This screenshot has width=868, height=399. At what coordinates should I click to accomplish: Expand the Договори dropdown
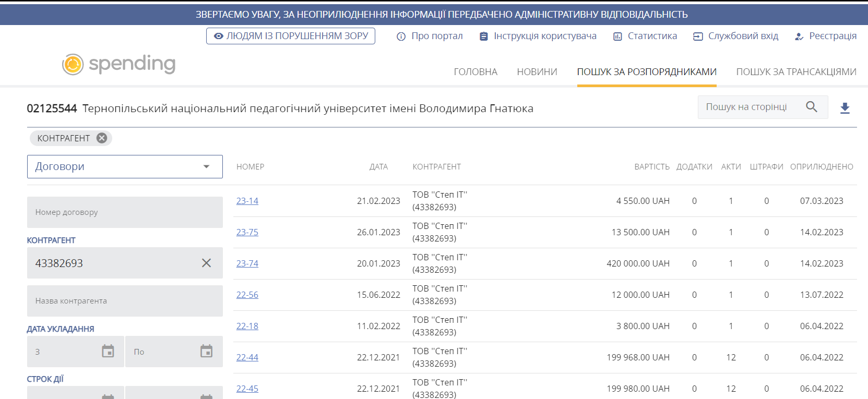[125, 166]
